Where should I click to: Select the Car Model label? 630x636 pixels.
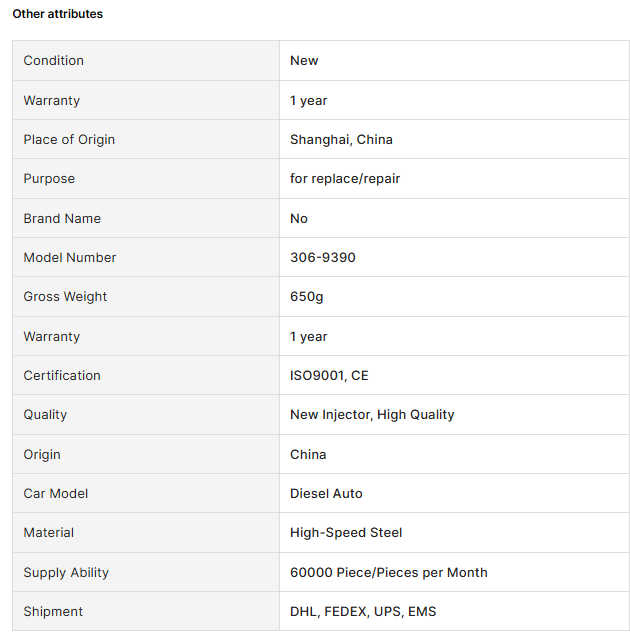click(56, 494)
